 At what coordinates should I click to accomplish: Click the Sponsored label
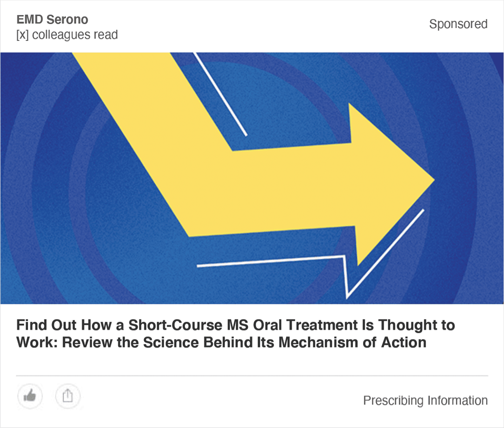pos(458,24)
